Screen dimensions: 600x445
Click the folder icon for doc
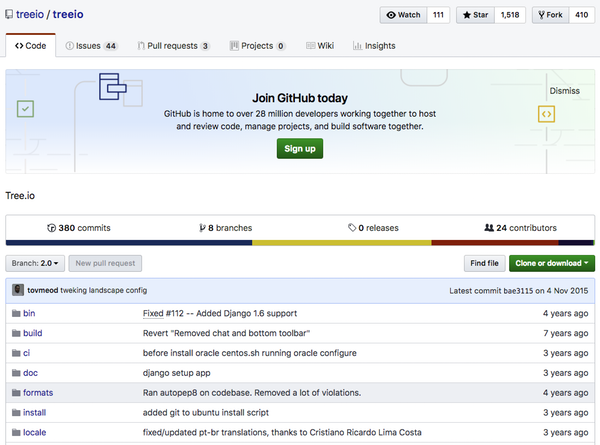[16, 373]
